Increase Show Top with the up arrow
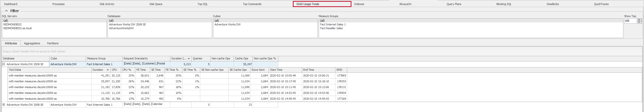 click(x=639, y=20)
